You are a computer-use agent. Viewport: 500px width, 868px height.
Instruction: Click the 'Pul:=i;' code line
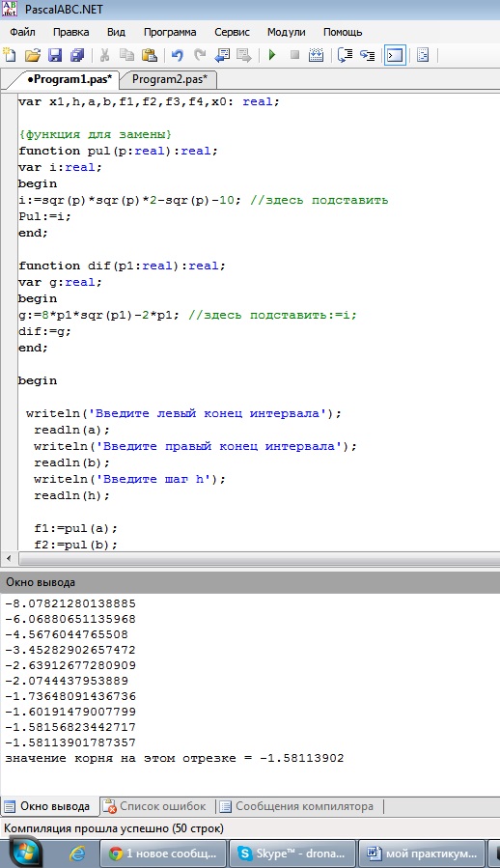click(x=44, y=216)
